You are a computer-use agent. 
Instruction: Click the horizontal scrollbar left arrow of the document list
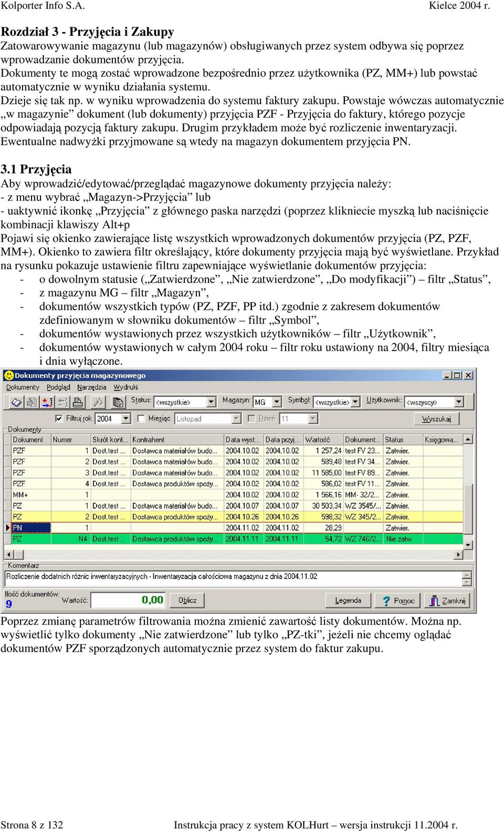[8, 554]
